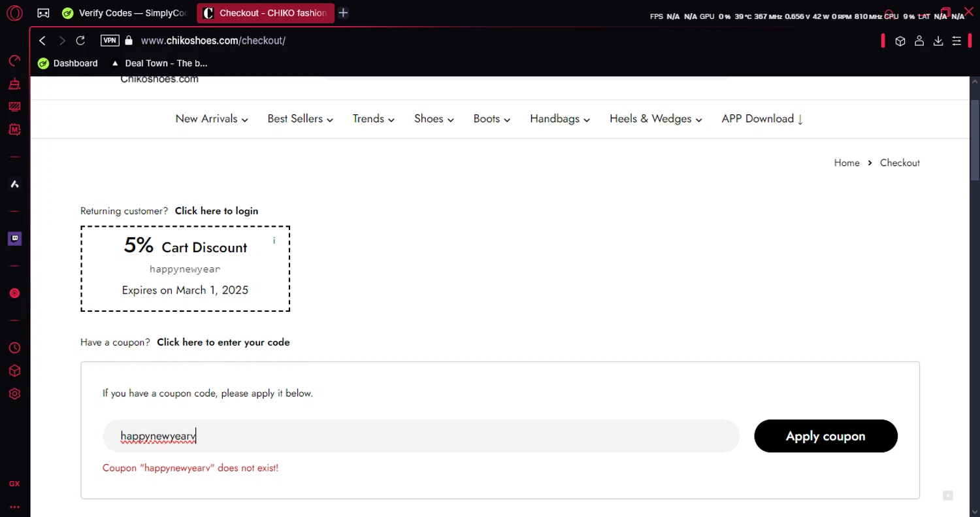Open the profile account icon
Viewport: 980px width, 517px height.
pyautogui.click(x=919, y=41)
